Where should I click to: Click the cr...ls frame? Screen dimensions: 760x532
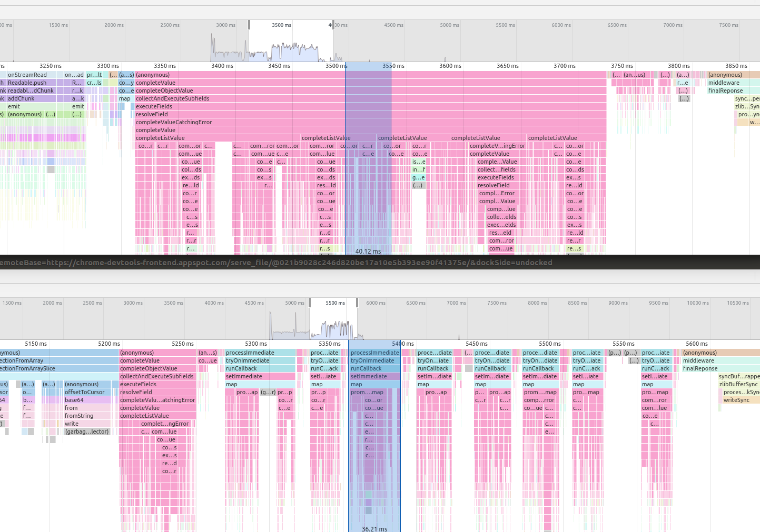[94, 83]
